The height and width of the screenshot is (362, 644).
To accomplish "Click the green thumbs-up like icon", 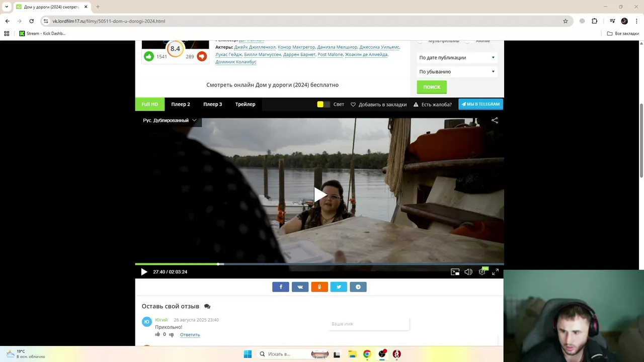I will (x=149, y=56).
